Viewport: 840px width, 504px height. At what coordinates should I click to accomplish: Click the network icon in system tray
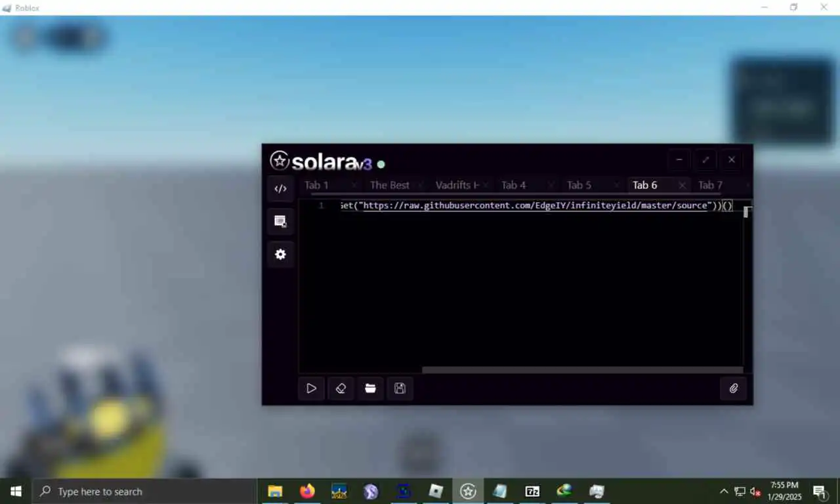[x=740, y=491]
